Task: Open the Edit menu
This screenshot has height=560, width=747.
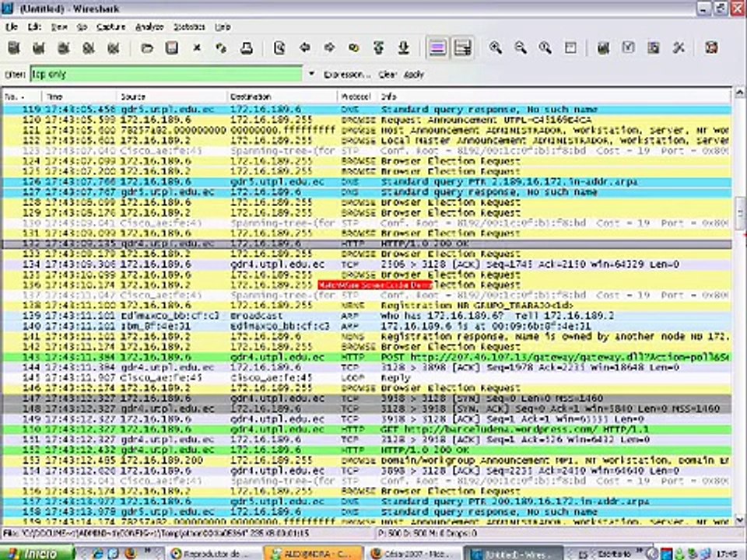Action: pyautogui.click(x=34, y=27)
